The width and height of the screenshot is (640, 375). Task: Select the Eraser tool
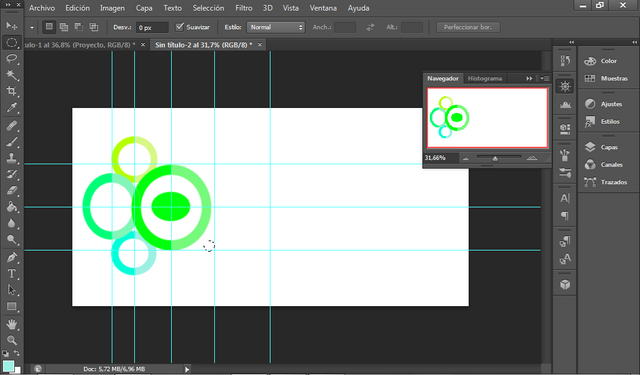(11, 191)
